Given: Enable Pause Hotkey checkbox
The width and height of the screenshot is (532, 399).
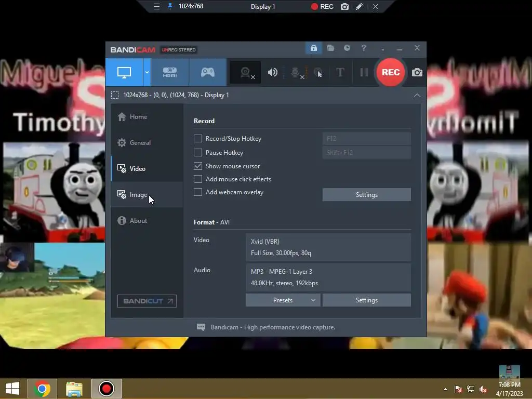Looking at the screenshot, I should point(198,152).
